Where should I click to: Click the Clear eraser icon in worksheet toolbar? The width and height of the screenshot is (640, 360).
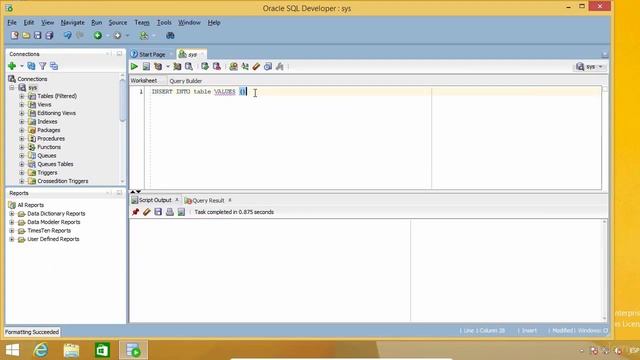tap(256, 67)
